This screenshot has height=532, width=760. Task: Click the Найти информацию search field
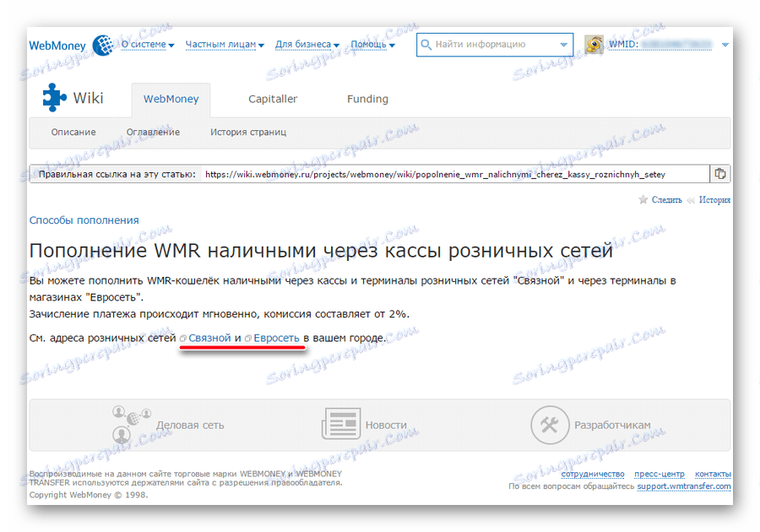[494, 45]
